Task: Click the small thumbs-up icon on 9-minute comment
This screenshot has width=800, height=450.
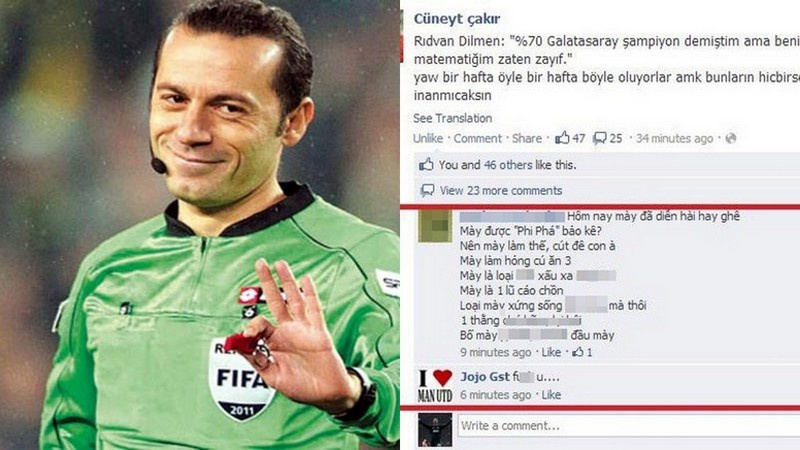Action: click(x=578, y=352)
